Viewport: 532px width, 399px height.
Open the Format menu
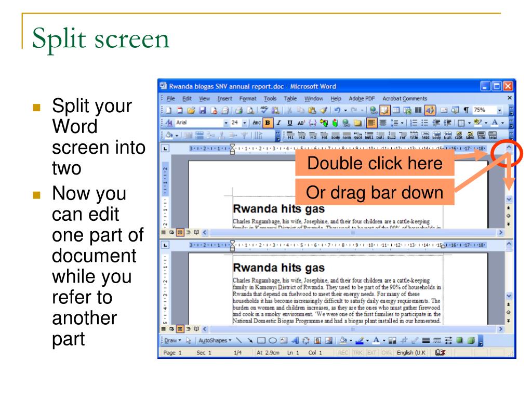[x=248, y=98]
